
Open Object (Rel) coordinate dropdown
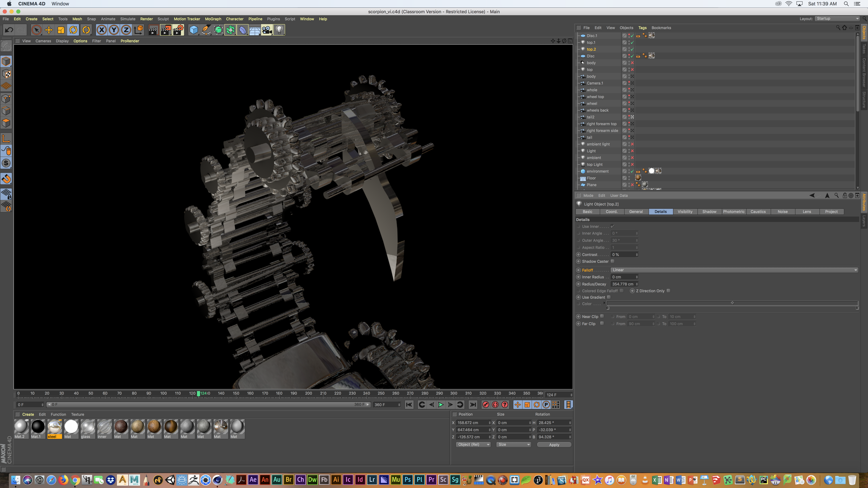pos(473,445)
